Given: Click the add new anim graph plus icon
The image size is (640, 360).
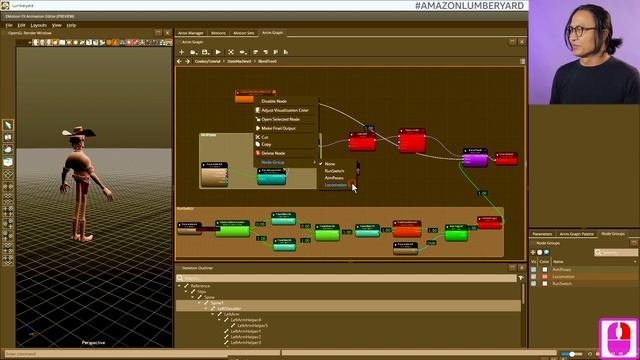Looking at the screenshot, I should tap(182, 52).
